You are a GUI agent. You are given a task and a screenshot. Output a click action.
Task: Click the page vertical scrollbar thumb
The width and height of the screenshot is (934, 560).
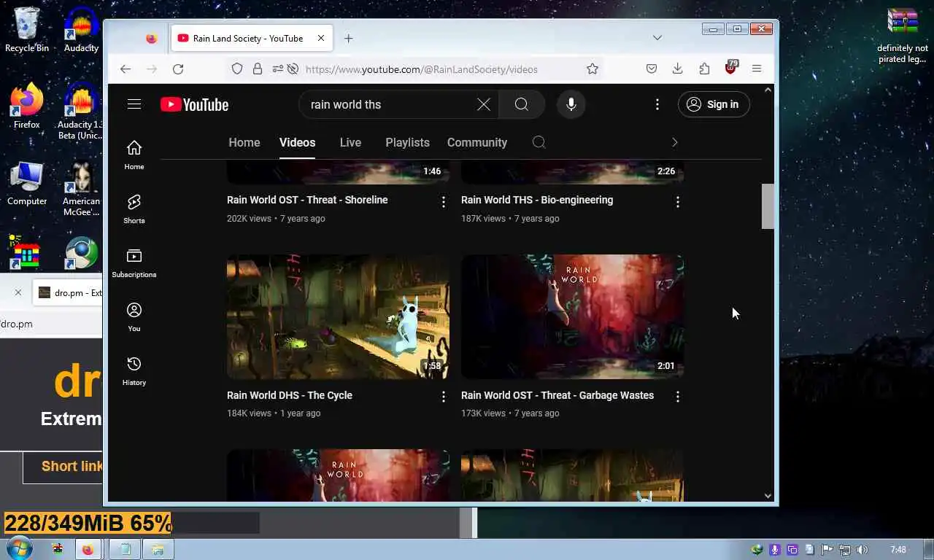[x=768, y=206]
